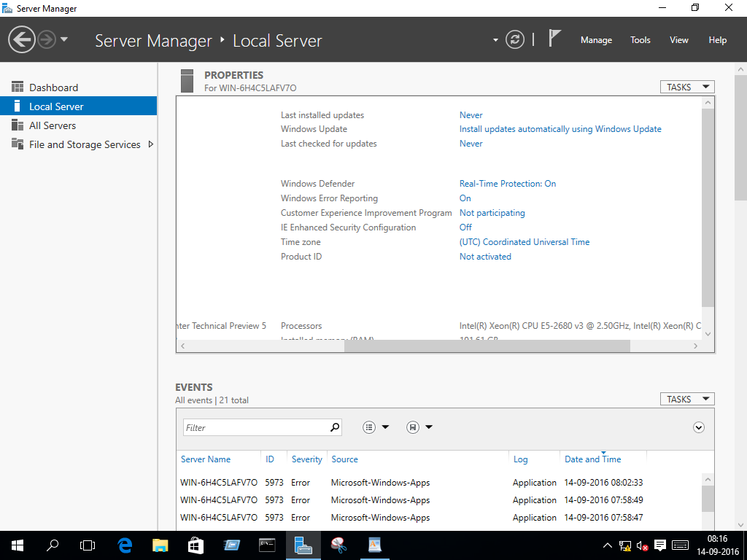Open the Store from the taskbar
This screenshot has height=560, width=747.
(196, 545)
